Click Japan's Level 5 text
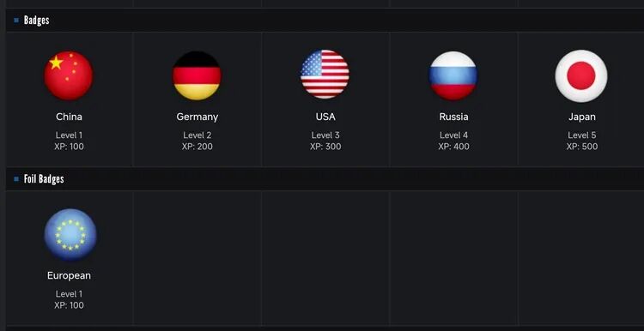 [x=582, y=135]
